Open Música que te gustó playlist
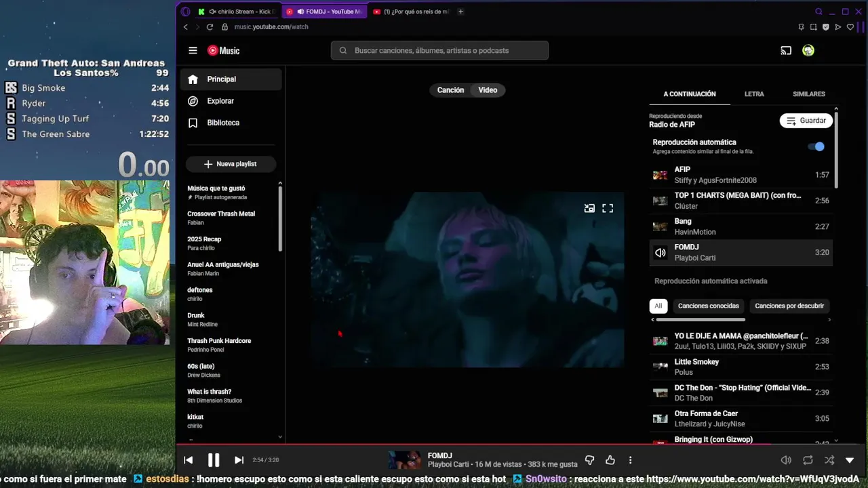Image resolution: width=868 pixels, height=488 pixels. tap(231, 192)
